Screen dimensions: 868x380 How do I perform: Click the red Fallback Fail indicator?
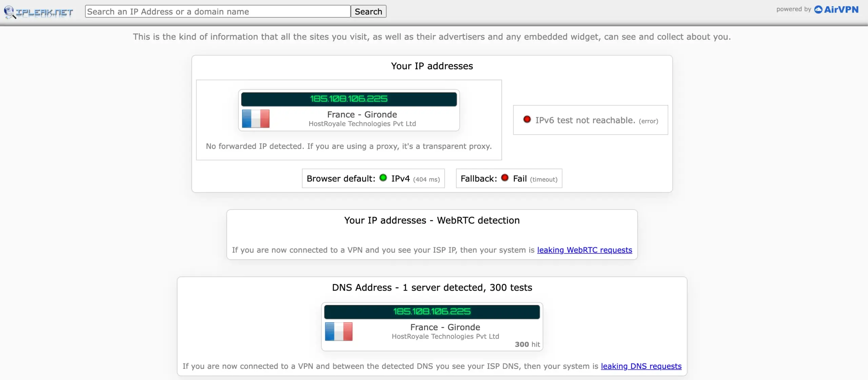(x=505, y=178)
